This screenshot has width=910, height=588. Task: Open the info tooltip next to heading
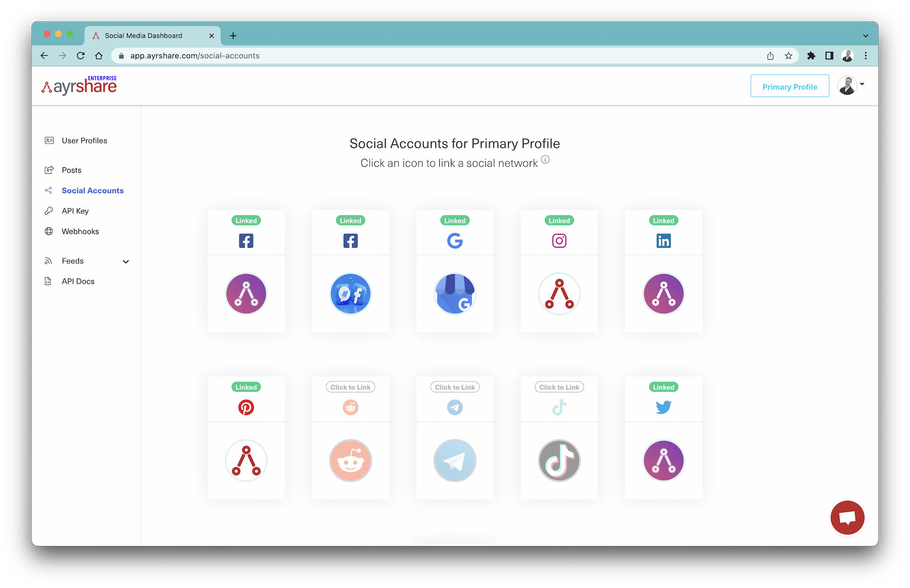545,159
